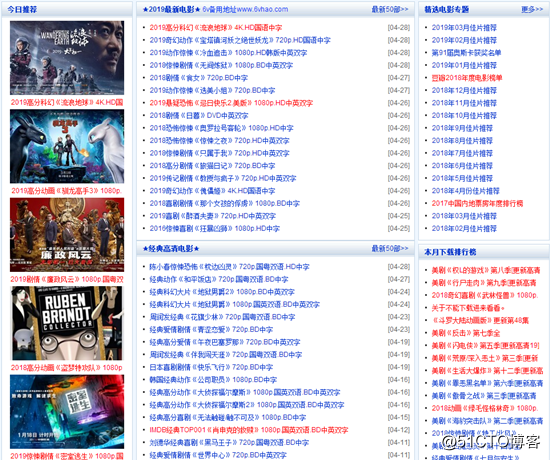Screen dimensions: 550x460
Task: Open 2019喜剧《醉酒夫妻》720p link
Action: [x=213, y=216]
